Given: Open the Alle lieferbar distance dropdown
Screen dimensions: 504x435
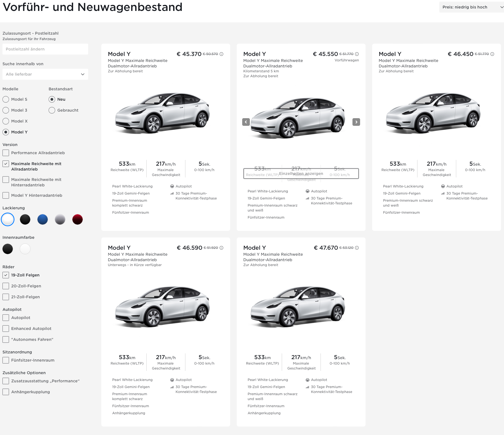Looking at the screenshot, I should click(45, 74).
